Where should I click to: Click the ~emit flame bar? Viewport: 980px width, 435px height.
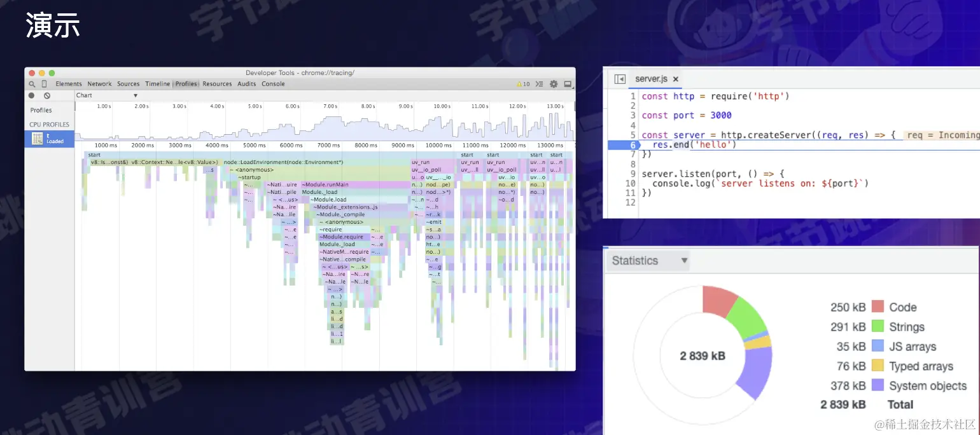[x=433, y=222]
